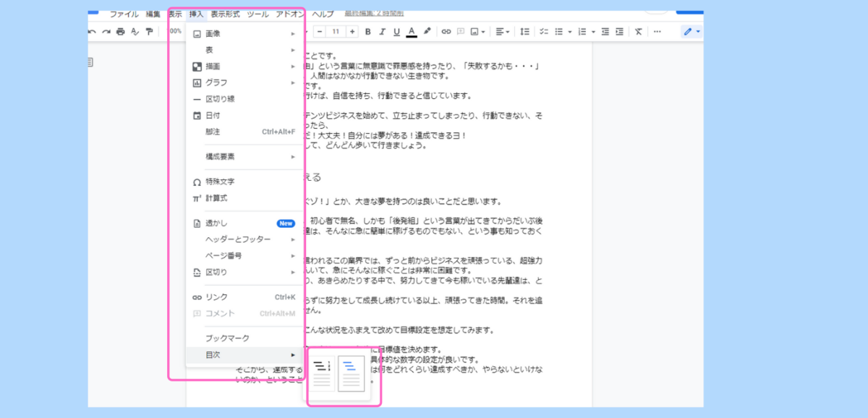Open the editing mode pencil dropdown
The image size is (868, 418).
click(x=692, y=32)
